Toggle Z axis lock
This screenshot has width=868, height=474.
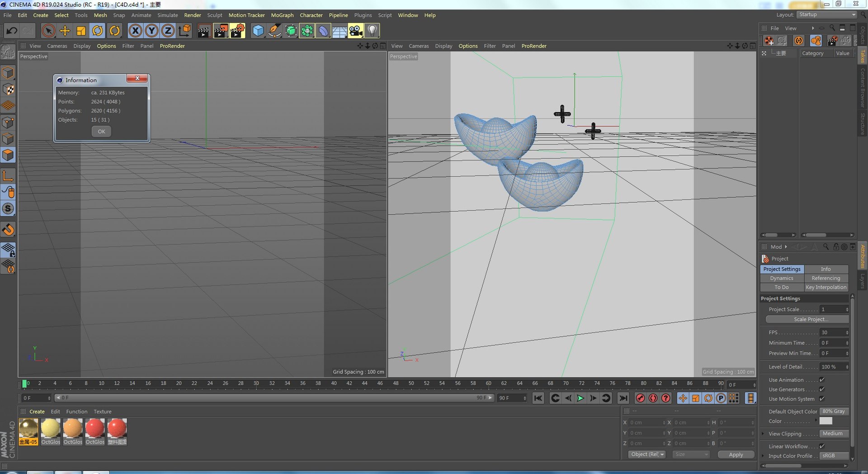click(x=168, y=31)
